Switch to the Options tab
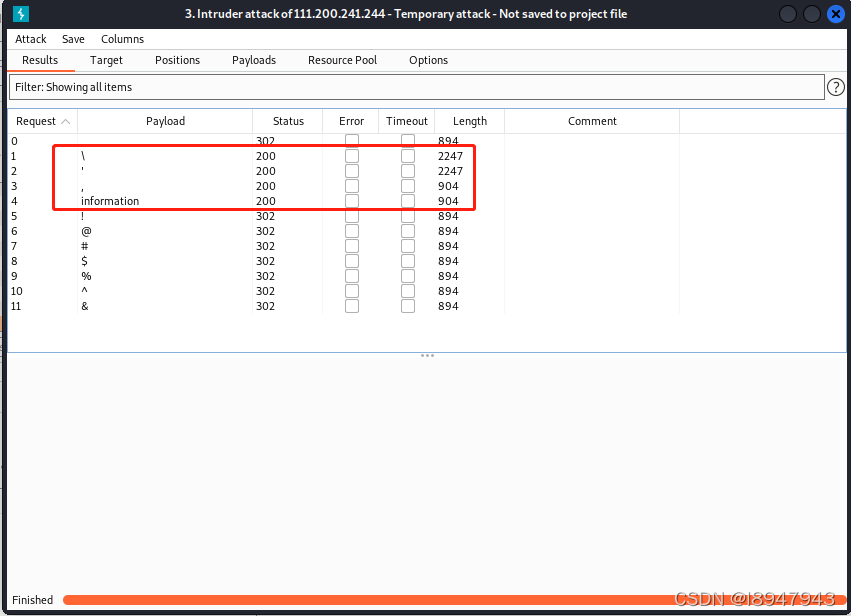Screen dimensions: 851x616 [x=428, y=60]
